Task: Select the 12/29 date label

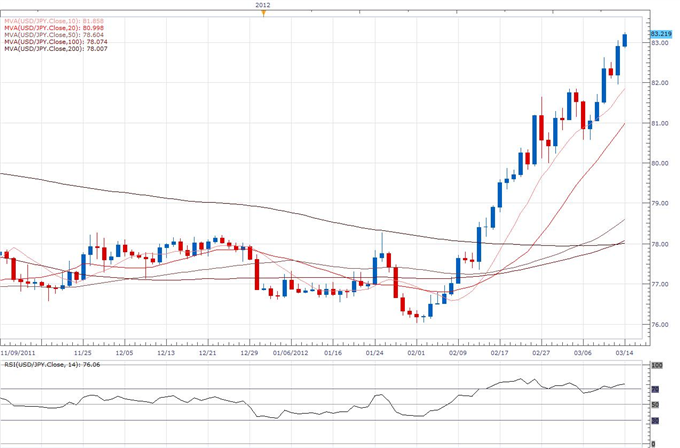Action: coord(248,352)
